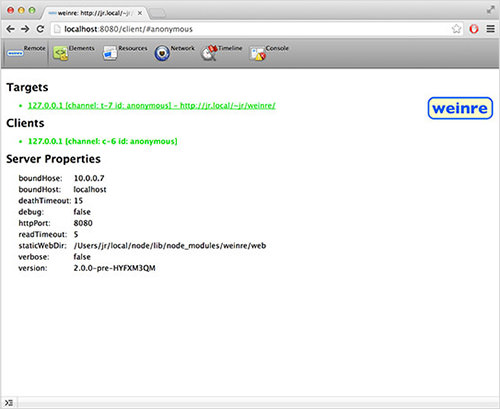Open a new tab
Viewport: 500px width, 409px height.
click(157, 13)
